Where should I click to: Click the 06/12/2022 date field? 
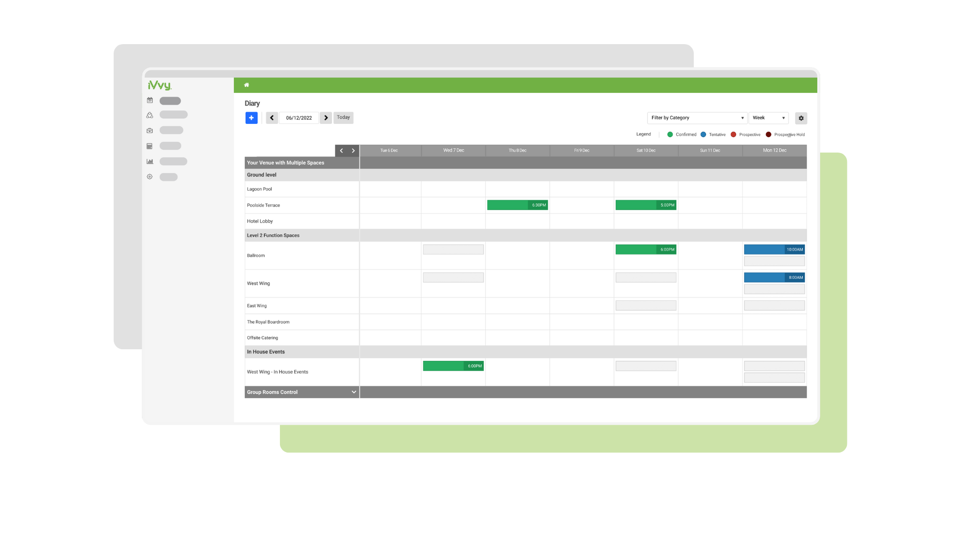tap(299, 118)
